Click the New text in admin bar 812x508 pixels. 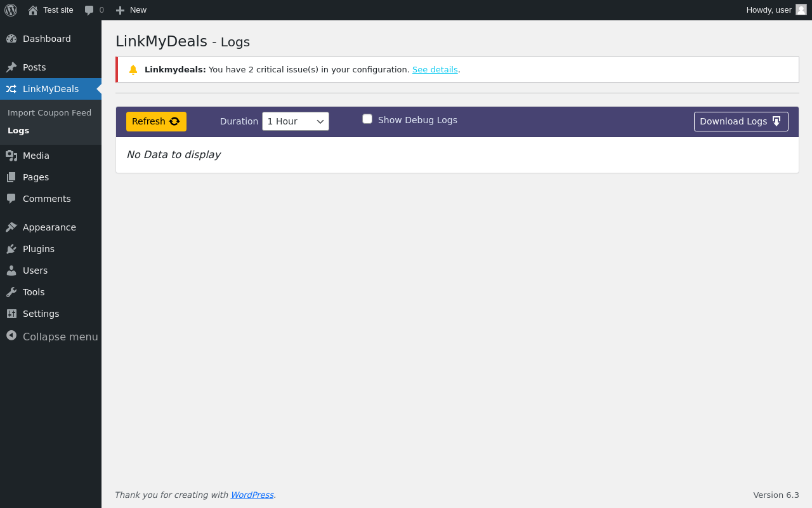pos(138,10)
